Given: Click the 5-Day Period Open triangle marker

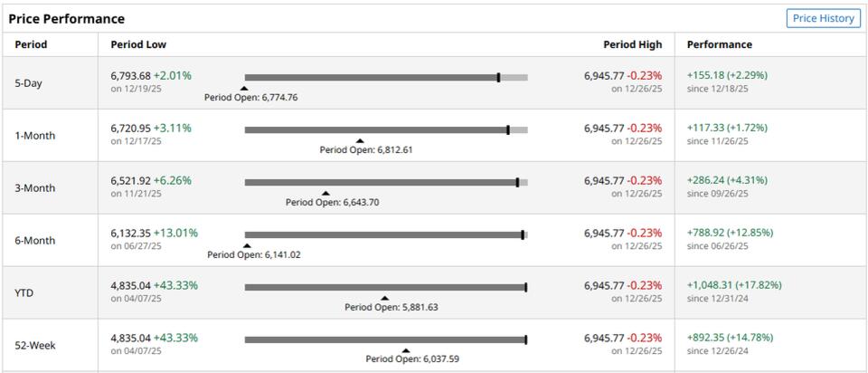Looking at the screenshot, I should click(243, 89).
